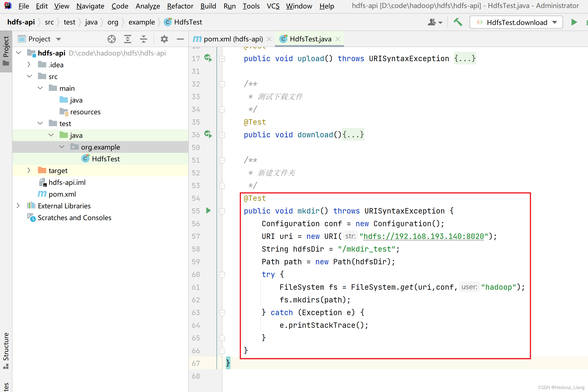The width and height of the screenshot is (588, 392).
Task: Click the Select Opened File target icon
Action: click(x=111, y=39)
